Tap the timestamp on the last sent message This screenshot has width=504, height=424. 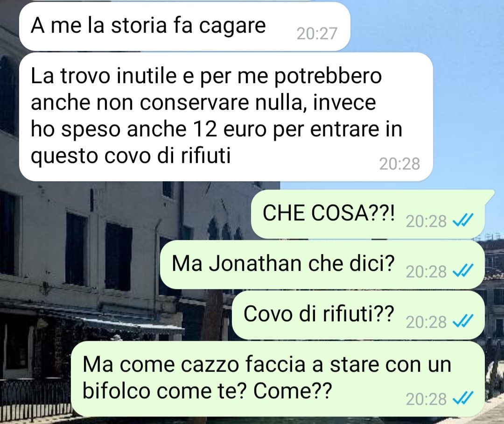pyautogui.click(x=426, y=399)
